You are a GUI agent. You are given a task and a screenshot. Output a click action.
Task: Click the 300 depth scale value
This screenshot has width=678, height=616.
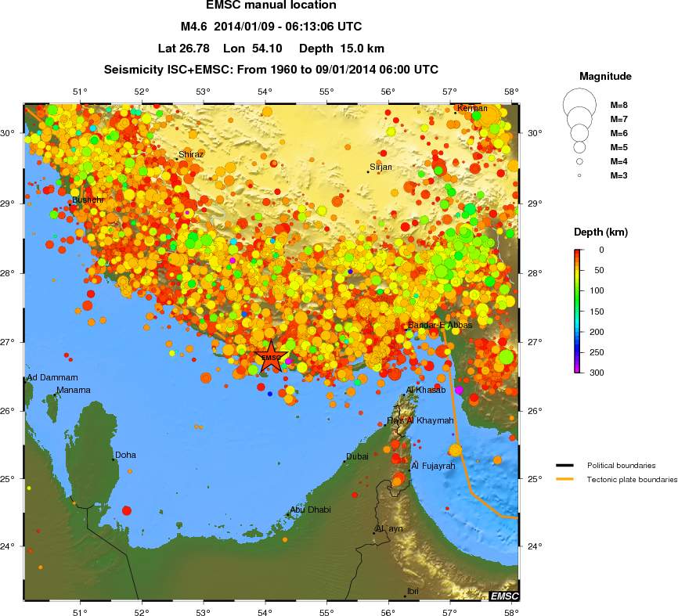pos(597,373)
